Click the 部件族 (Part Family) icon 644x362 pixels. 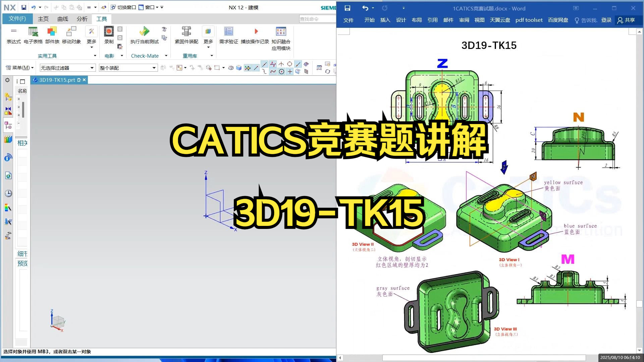(x=52, y=35)
